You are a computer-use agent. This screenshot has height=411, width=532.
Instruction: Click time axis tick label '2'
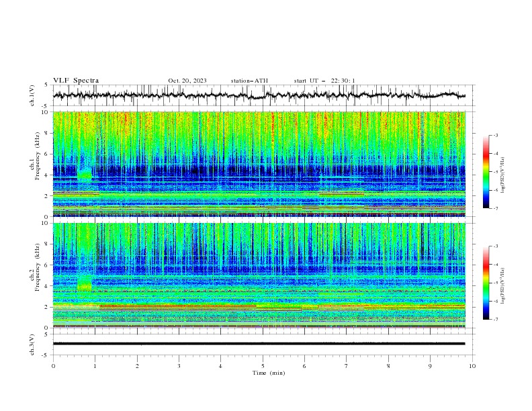[x=137, y=366]
